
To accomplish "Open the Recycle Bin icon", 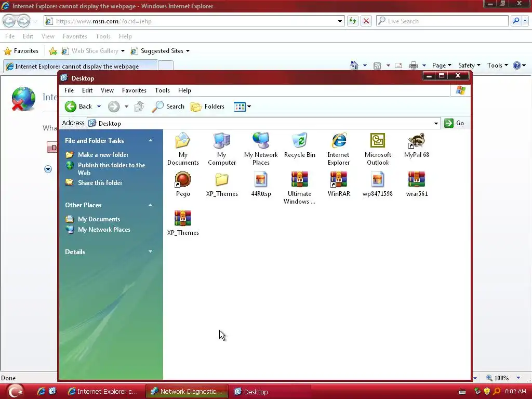I will [x=300, y=141].
